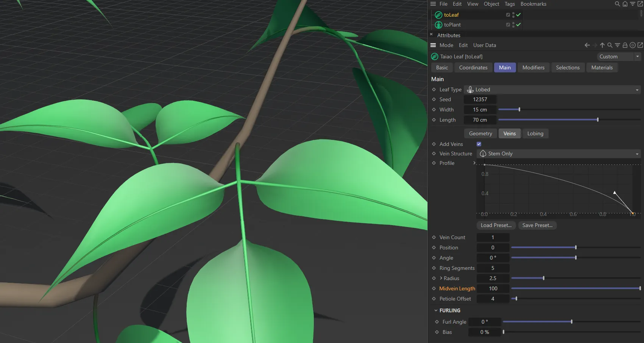Click the plant icon beside toPlant object
The width and height of the screenshot is (644, 343).
438,25
